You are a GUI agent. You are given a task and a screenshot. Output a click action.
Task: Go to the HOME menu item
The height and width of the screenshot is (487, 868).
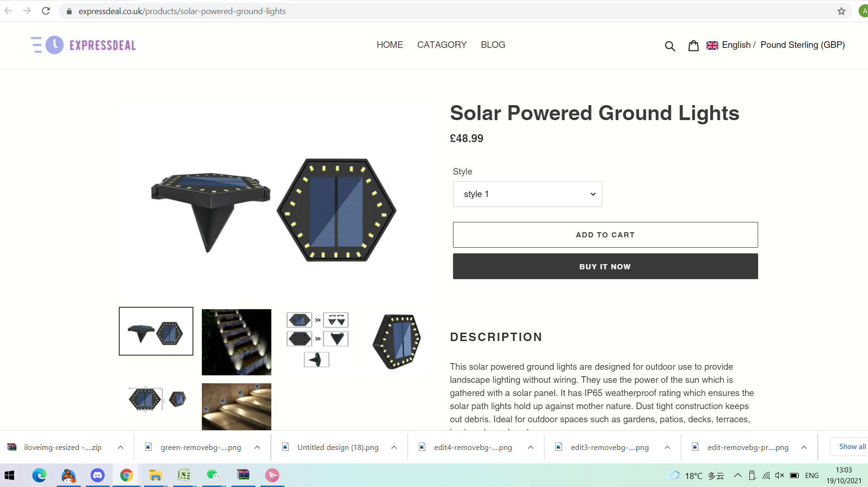pos(390,45)
